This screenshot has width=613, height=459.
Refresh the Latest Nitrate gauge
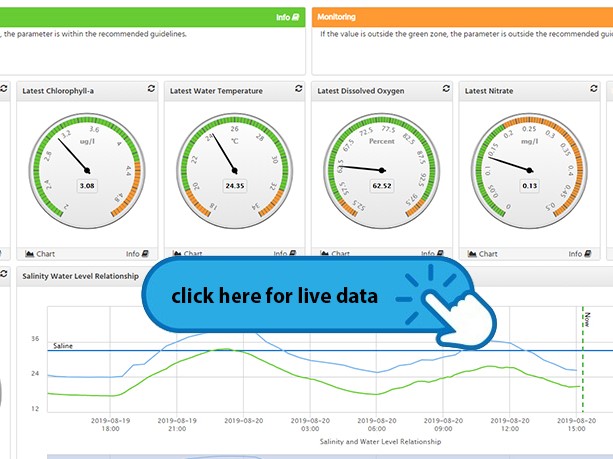[593, 89]
